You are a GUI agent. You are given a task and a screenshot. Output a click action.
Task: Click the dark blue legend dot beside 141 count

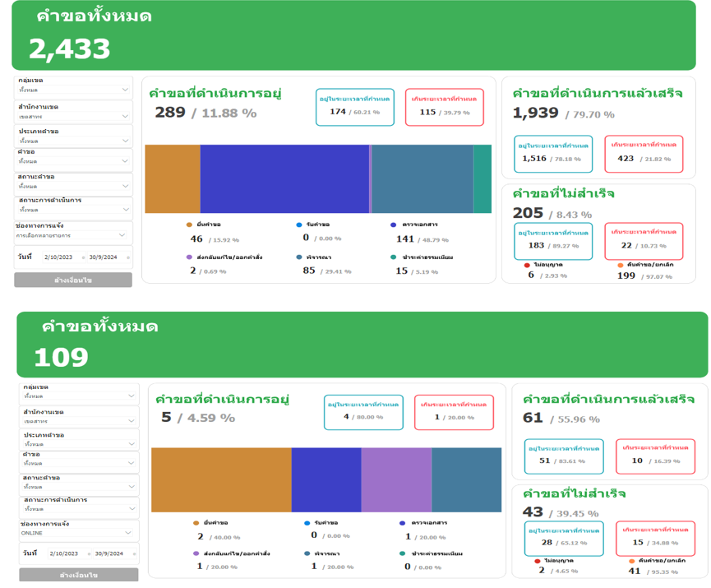394,225
